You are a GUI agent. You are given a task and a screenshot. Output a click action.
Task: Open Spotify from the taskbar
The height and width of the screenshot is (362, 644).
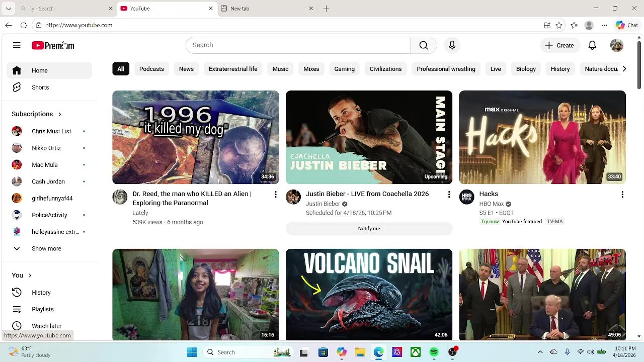point(434,352)
